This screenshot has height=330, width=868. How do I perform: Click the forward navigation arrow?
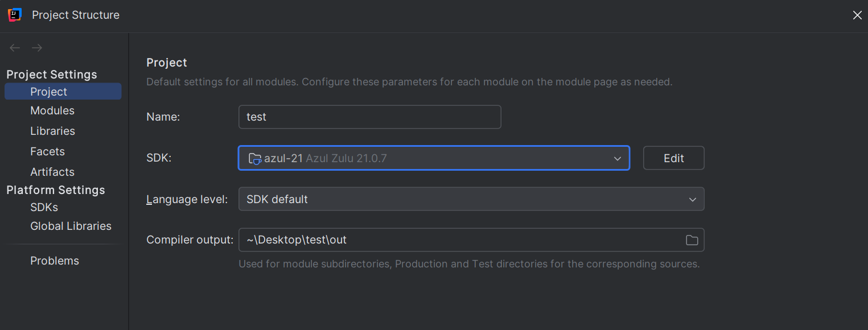pyautogui.click(x=36, y=48)
